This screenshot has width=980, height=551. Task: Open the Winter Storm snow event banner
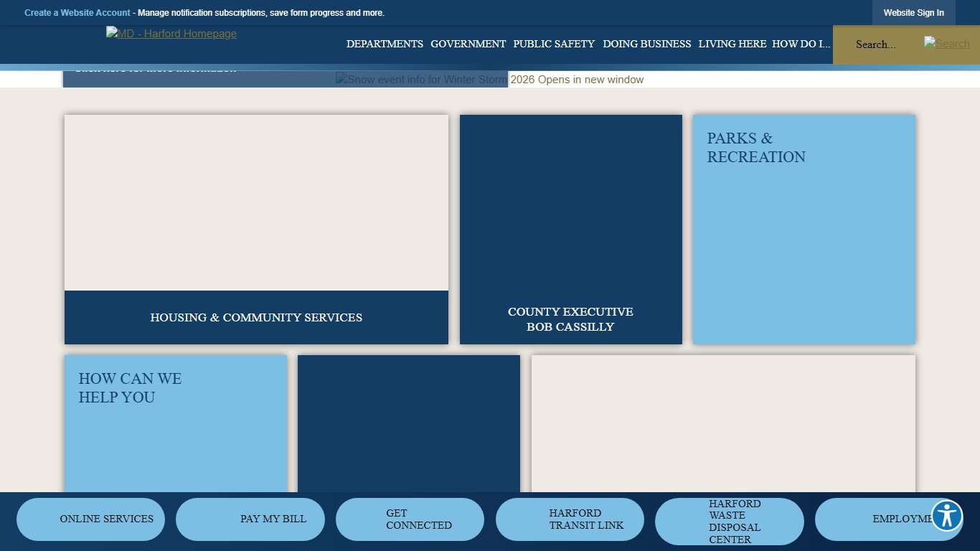pos(489,80)
